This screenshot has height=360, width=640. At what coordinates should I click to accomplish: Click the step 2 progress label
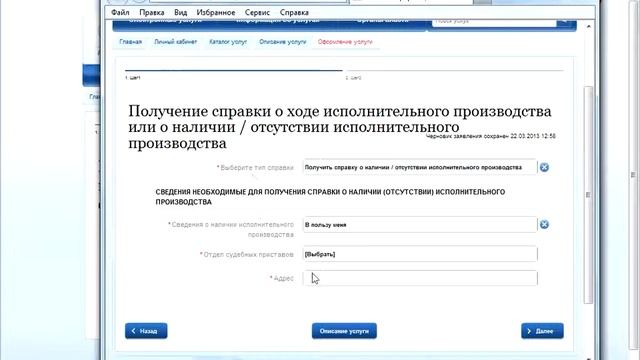coord(353,78)
